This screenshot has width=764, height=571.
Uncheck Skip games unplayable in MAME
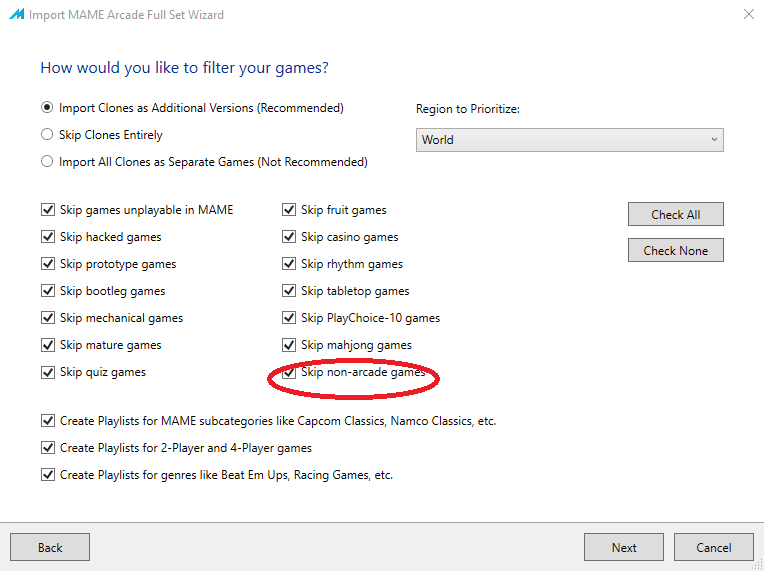[48, 210]
